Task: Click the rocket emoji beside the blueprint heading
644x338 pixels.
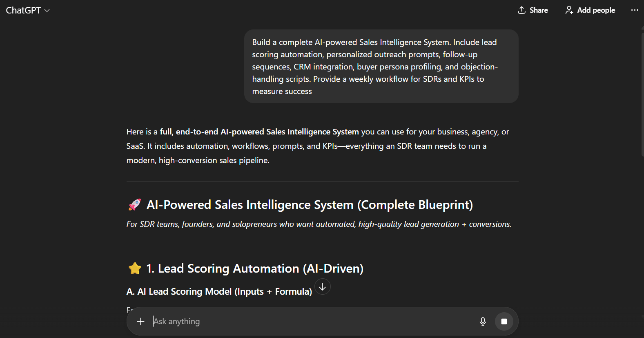Action: point(134,205)
